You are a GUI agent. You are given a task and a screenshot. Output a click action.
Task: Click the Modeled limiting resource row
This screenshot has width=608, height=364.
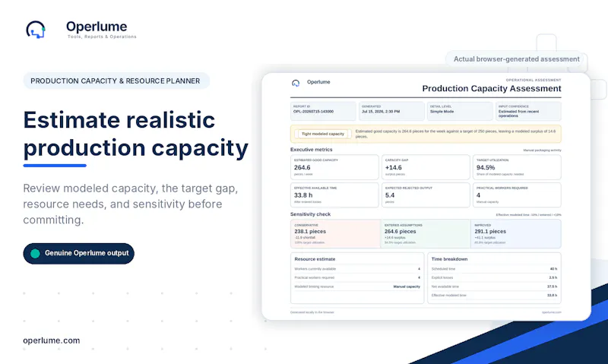click(x=357, y=286)
